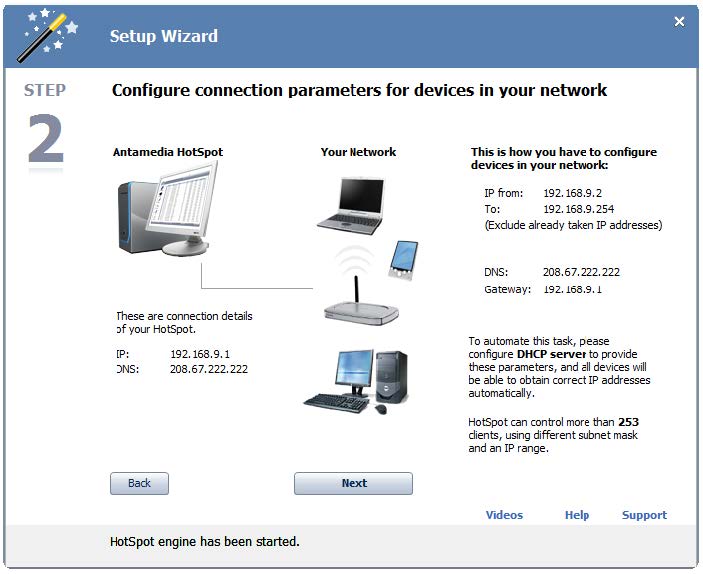Click the 'STEP' label above the number
This screenshot has width=703, height=574.
pyautogui.click(x=45, y=90)
